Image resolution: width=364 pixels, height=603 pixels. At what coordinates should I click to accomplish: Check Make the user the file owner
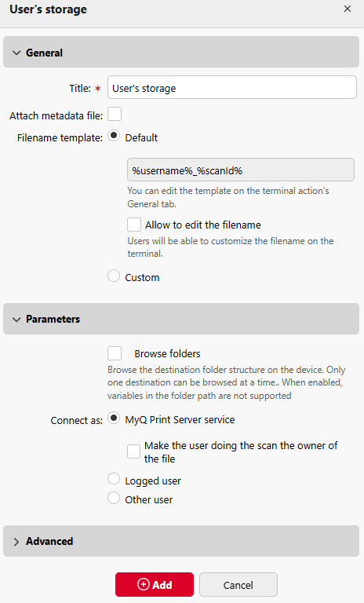pos(134,451)
